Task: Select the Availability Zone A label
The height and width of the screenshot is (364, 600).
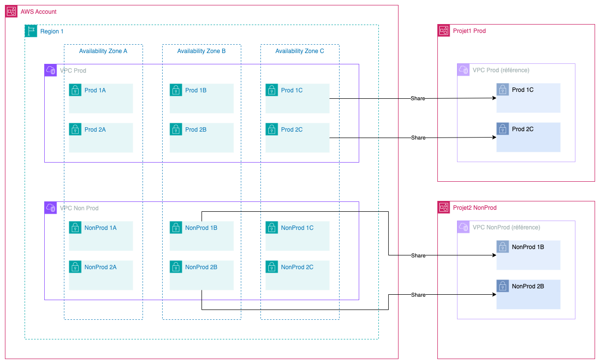Action: click(103, 51)
